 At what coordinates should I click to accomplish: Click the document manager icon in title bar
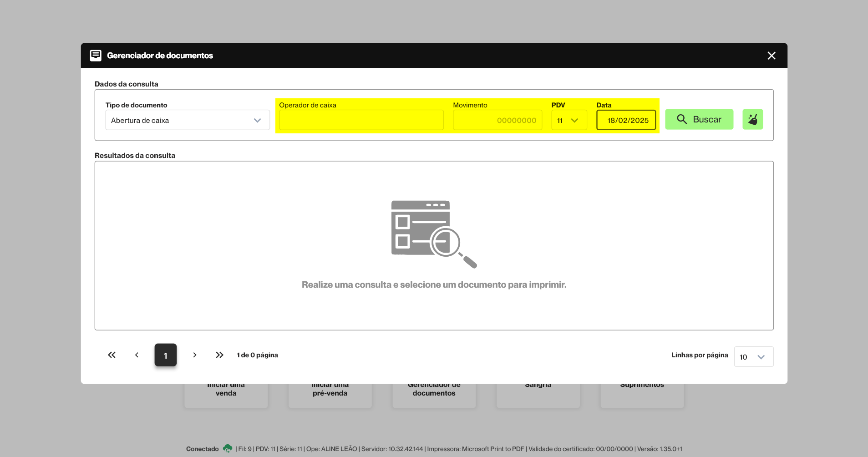pyautogui.click(x=96, y=56)
